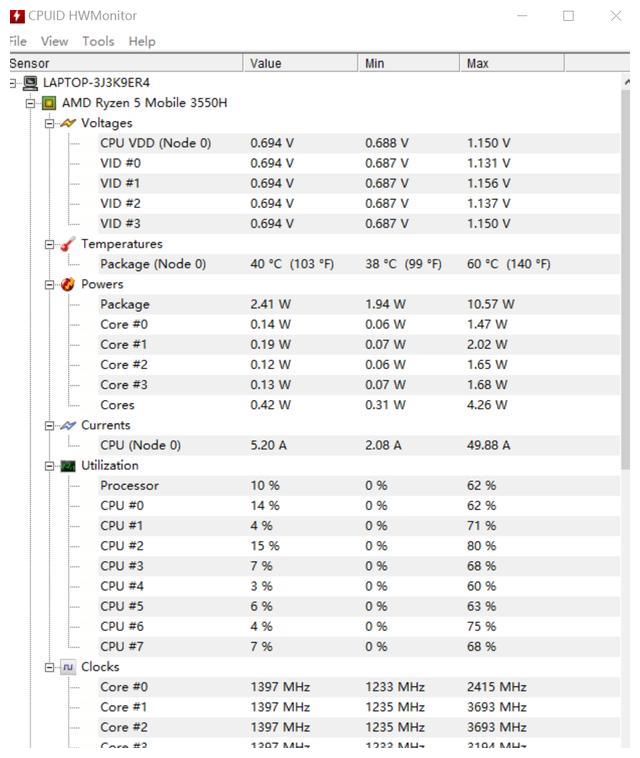Collapse the Utilization tree section
Screen dimensions: 640x758
[x=49, y=466]
